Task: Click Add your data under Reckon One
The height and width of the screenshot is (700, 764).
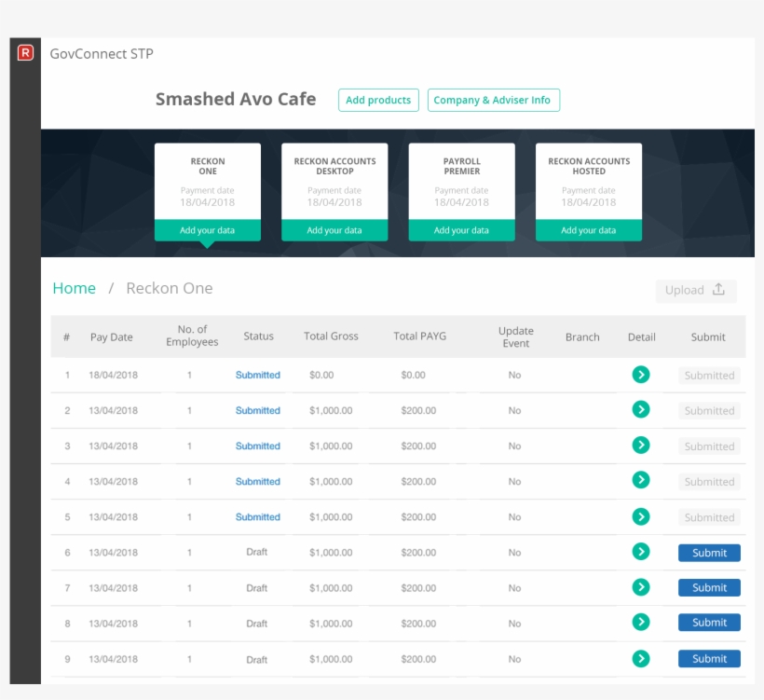Action: point(207,229)
